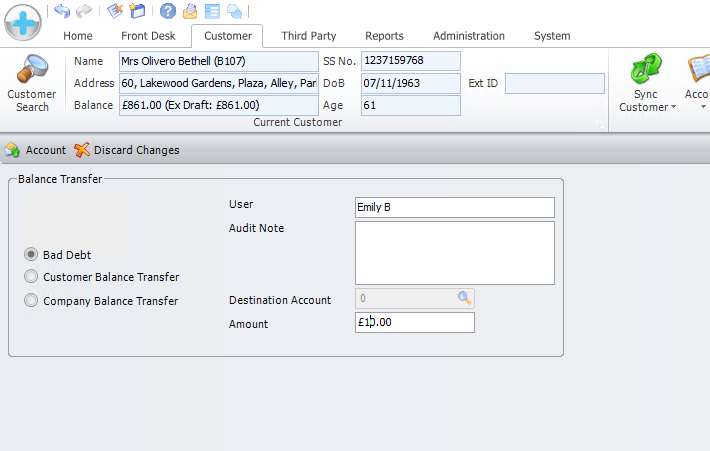Open Customer Search

click(32, 84)
